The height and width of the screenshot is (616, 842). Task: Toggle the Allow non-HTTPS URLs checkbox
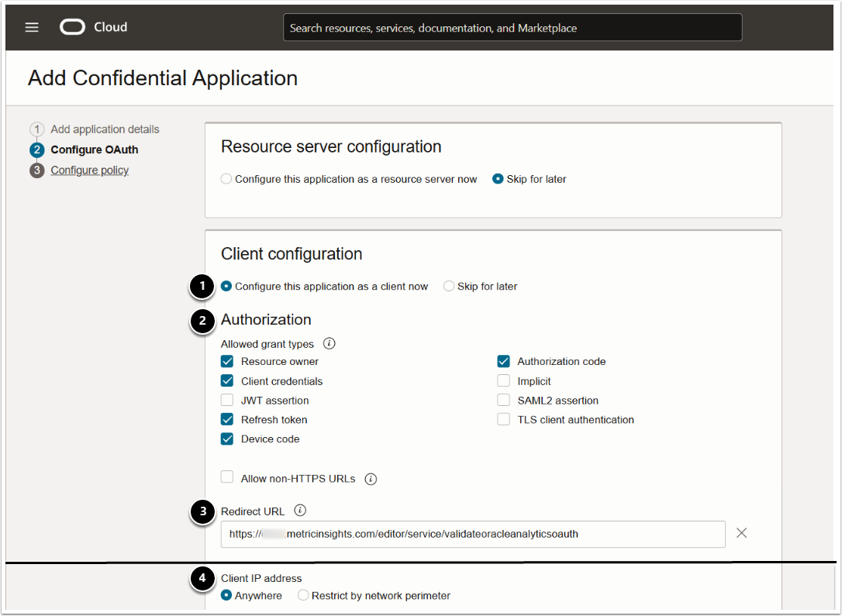coord(227,478)
